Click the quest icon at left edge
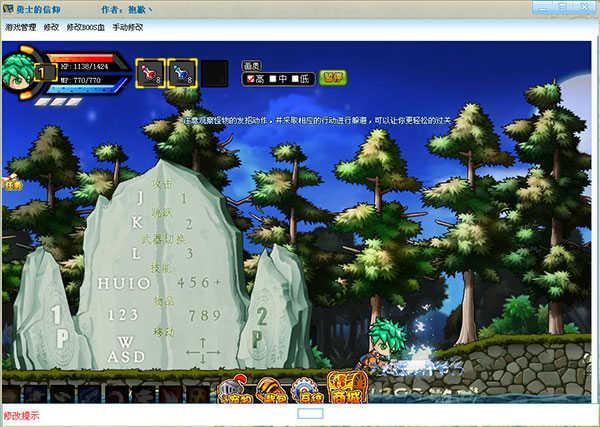Viewport: 600px width, 427px height. (x=11, y=183)
